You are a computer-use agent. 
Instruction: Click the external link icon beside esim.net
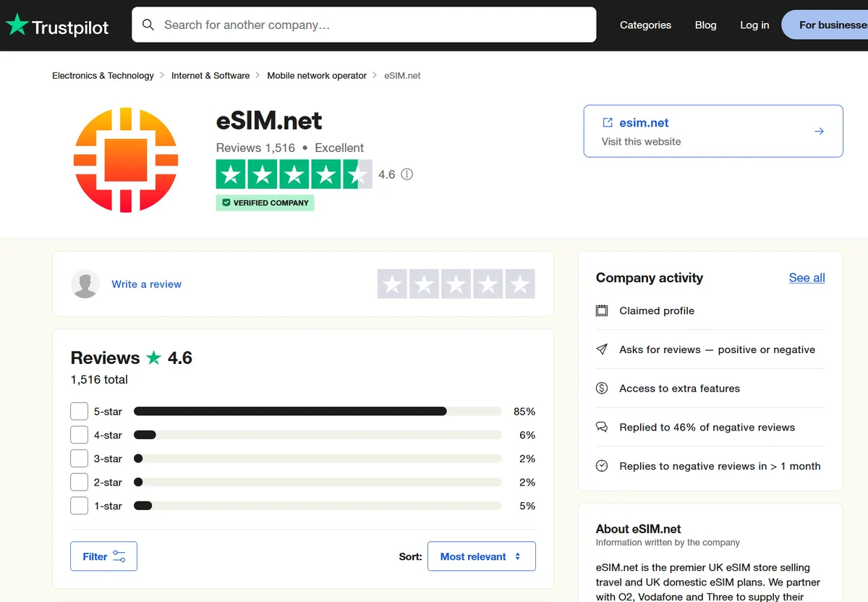point(608,122)
